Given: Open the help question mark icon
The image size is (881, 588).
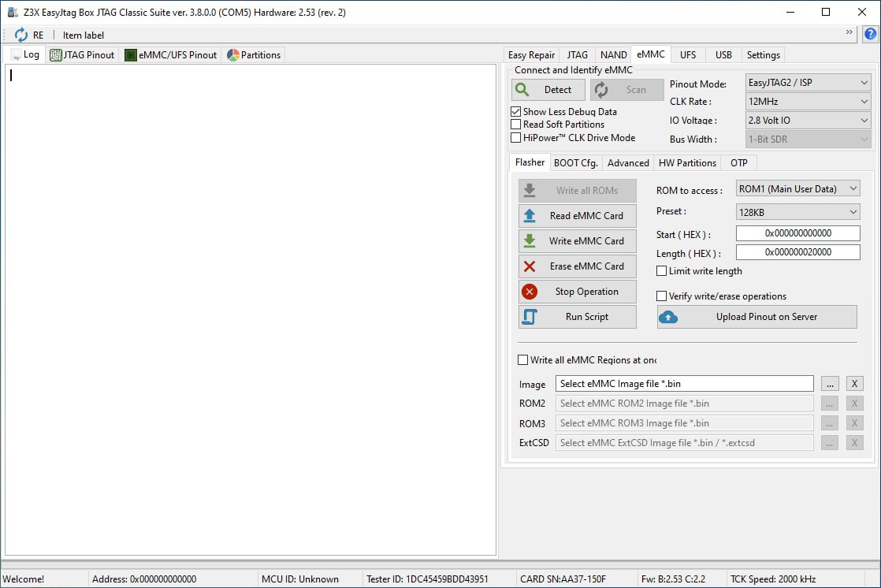Looking at the screenshot, I should click(870, 34).
